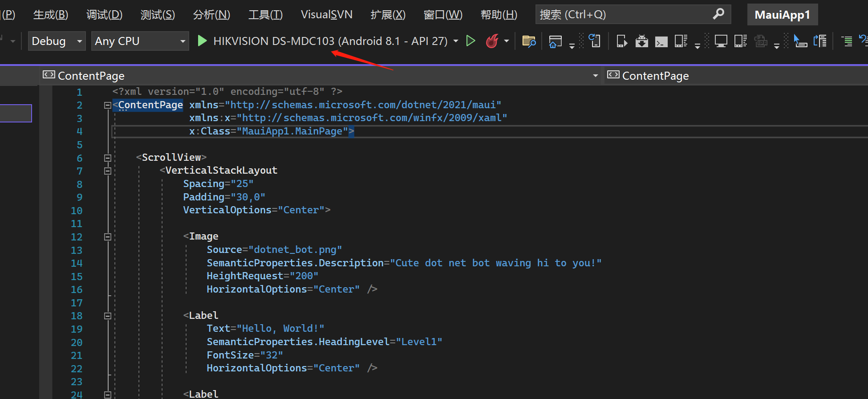This screenshot has height=399, width=868.
Task: Click the blue bracket lines icon
Action: 820,41
